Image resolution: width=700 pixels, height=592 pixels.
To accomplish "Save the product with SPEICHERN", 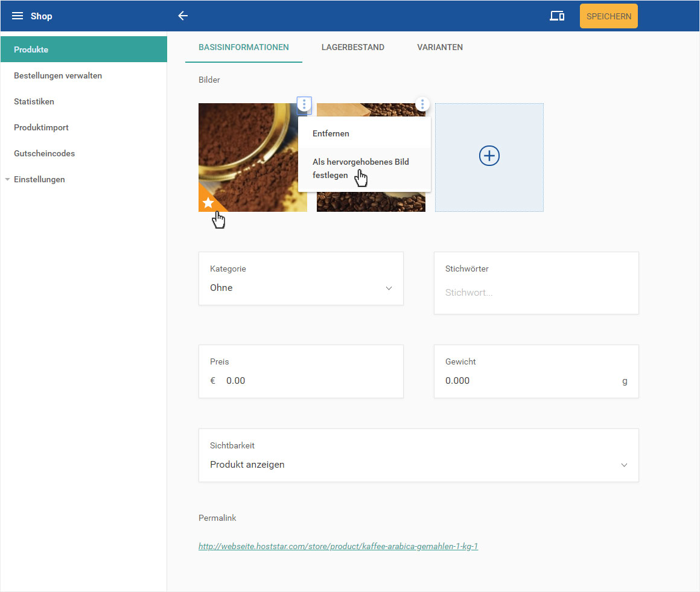I will [x=608, y=16].
